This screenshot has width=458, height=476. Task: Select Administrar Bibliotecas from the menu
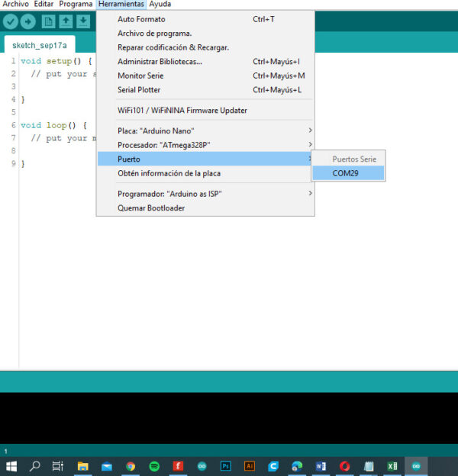pos(160,61)
